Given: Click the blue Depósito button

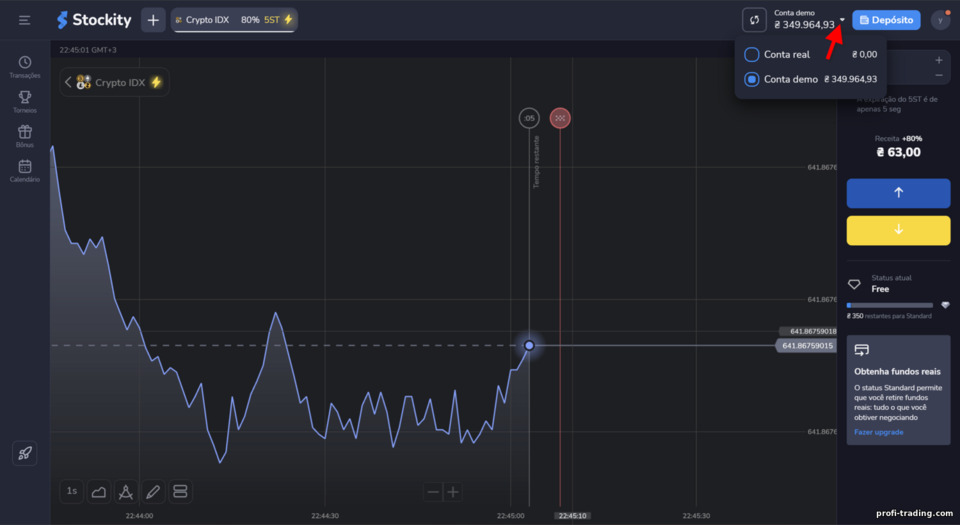Looking at the screenshot, I should click(886, 20).
